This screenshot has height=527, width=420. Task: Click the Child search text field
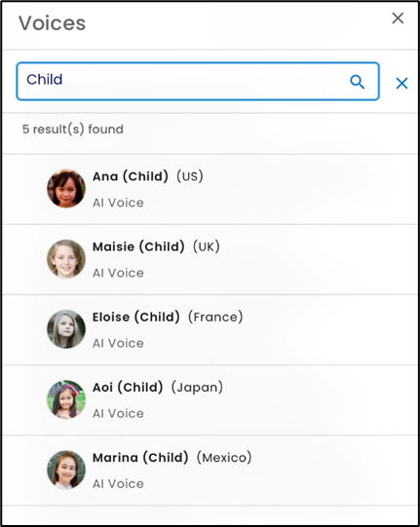[x=198, y=81]
